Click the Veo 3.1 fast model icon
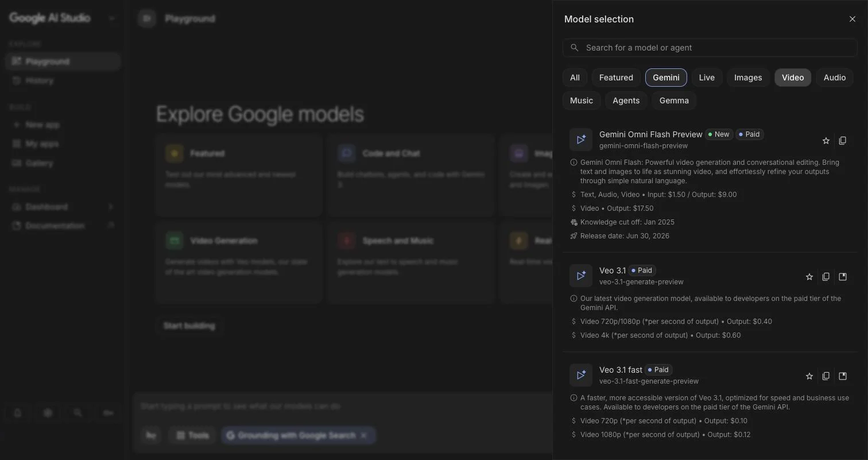This screenshot has height=460, width=868. [581, 375]
